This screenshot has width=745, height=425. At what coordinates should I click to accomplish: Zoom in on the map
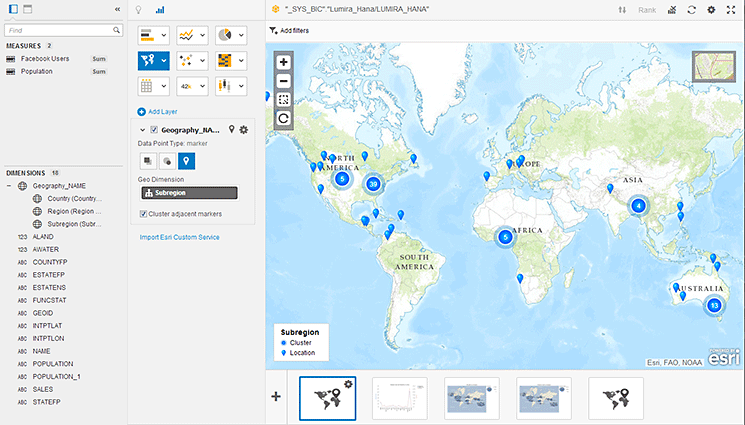click(284, 62)
